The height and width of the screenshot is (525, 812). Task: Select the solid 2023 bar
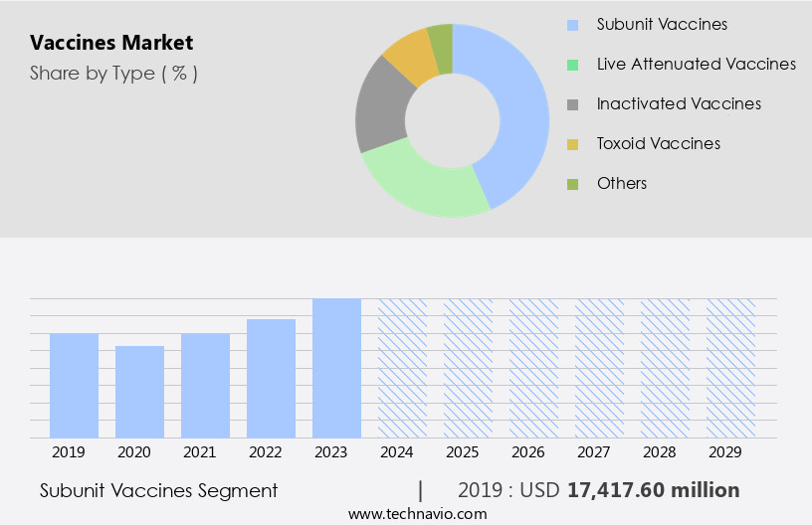coord(336,368)
